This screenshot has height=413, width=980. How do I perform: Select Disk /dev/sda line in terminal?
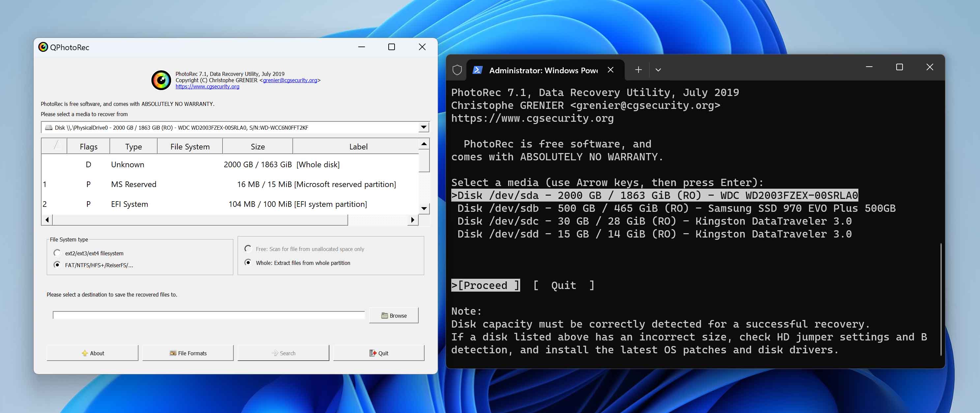654,195
